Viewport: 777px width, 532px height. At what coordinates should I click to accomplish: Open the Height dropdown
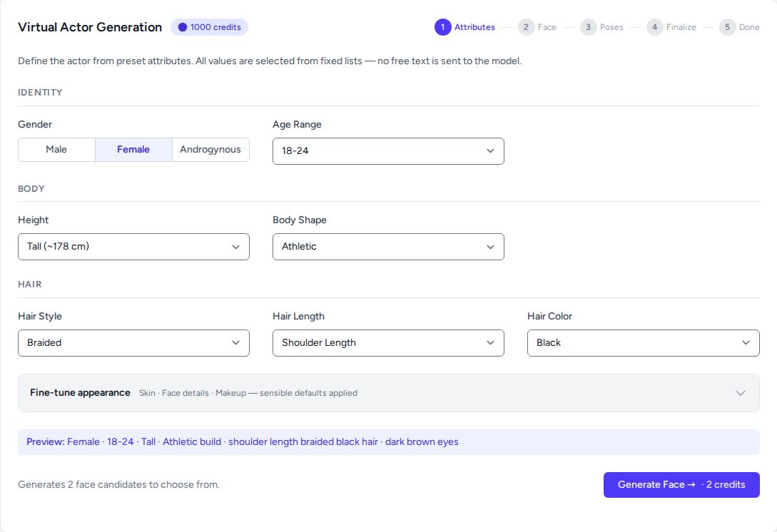[134, 247]
